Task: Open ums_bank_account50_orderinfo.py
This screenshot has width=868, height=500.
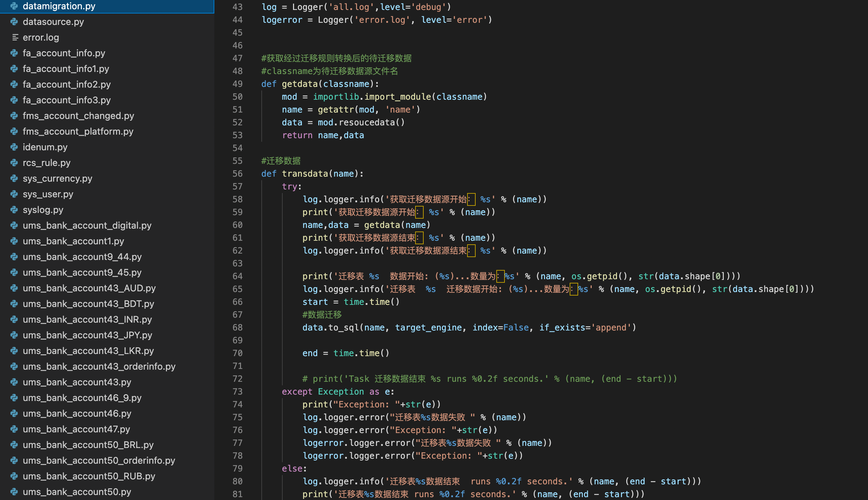Action: tap(107, 460)
